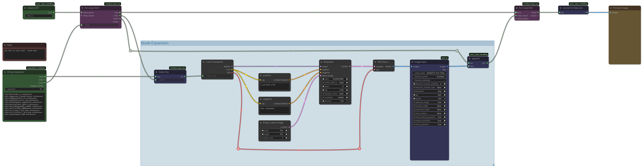Toggle filename_number_start in Image Save
Viewport: 644px width, 168px height.
(429, 88)
